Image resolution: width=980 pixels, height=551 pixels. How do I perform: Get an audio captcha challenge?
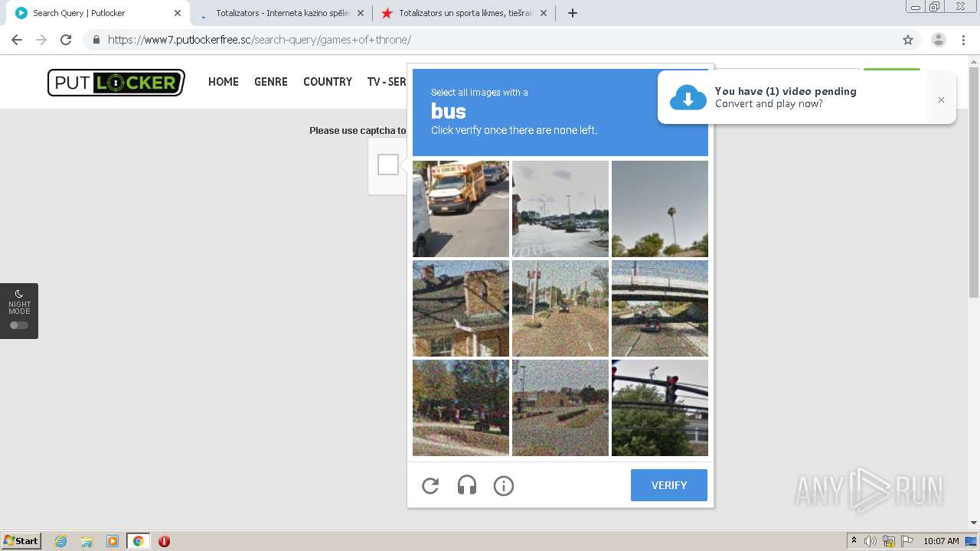pos(467,485)
